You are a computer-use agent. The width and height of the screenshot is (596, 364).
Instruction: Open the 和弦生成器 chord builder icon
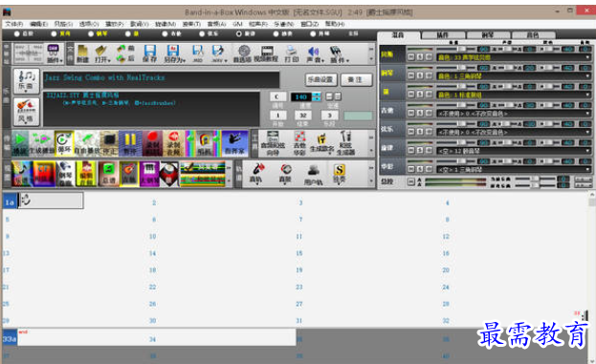click(346, 143)
